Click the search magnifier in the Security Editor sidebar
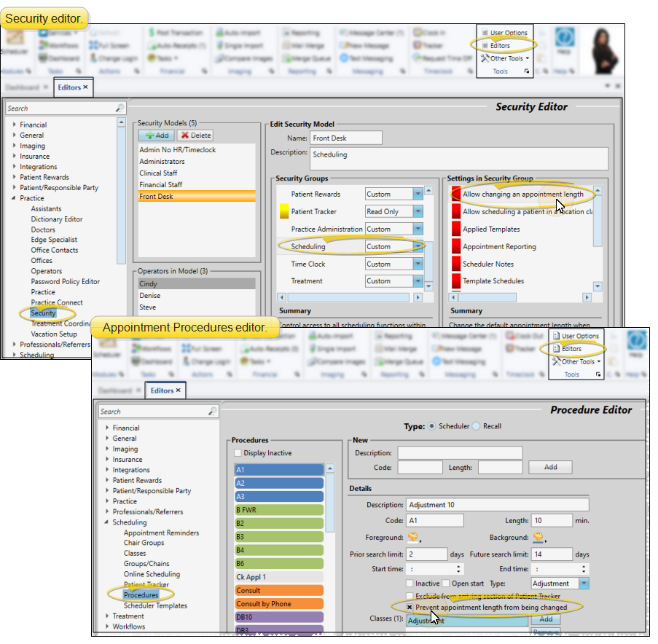The width and height of the screenshot is (658, 644). [120, 109]
